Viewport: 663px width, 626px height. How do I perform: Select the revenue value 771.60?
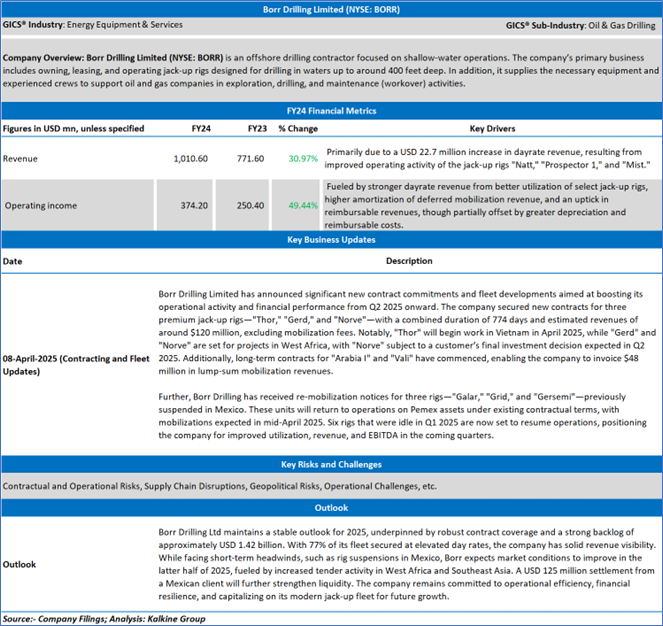click(x=250, y=159)
